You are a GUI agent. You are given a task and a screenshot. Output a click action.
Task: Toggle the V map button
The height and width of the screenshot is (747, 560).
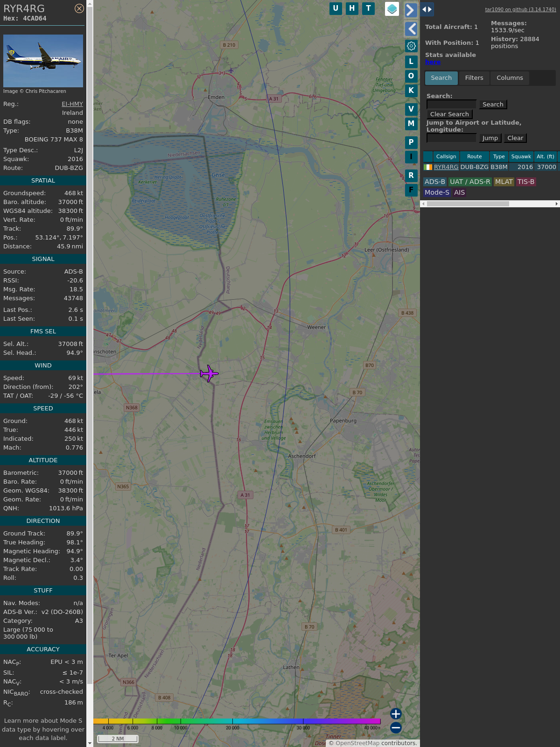(x=411, y=109)
